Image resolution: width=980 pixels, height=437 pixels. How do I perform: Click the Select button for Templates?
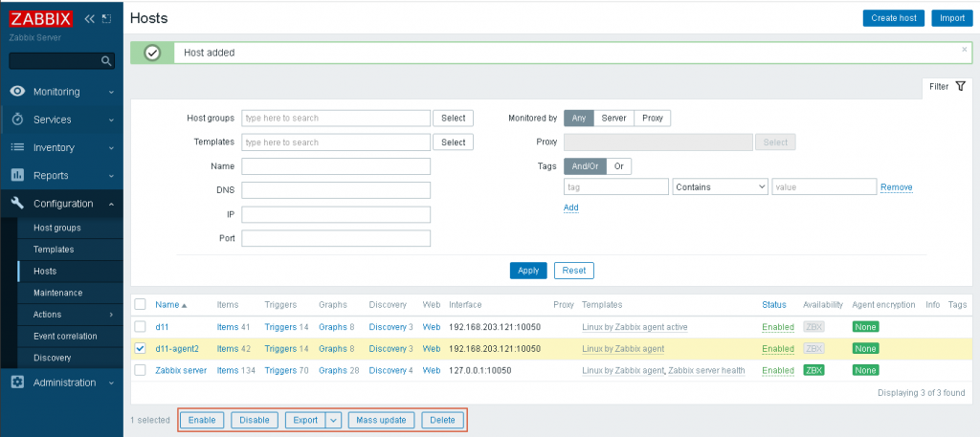pos(453,142)
